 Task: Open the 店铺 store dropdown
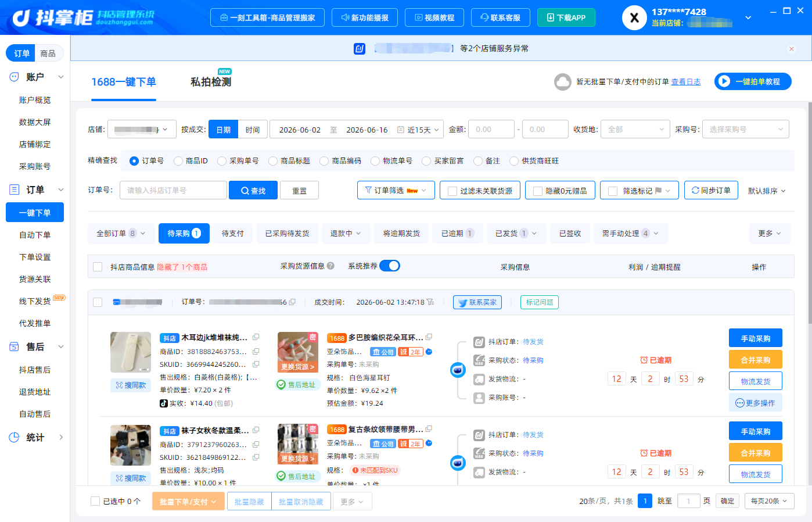[141, 129]
